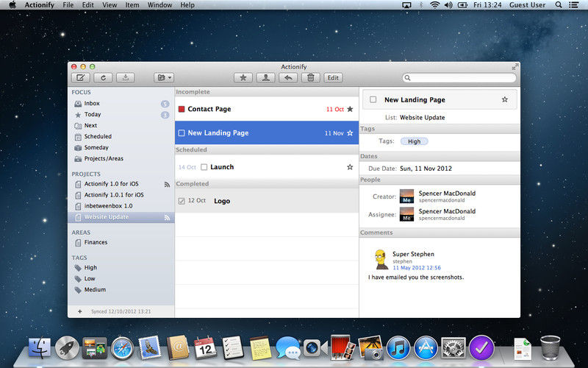Screen dimensions: 588x368
Task: Open the purple checkmark Actionify Dock icon
Action: 482,347
